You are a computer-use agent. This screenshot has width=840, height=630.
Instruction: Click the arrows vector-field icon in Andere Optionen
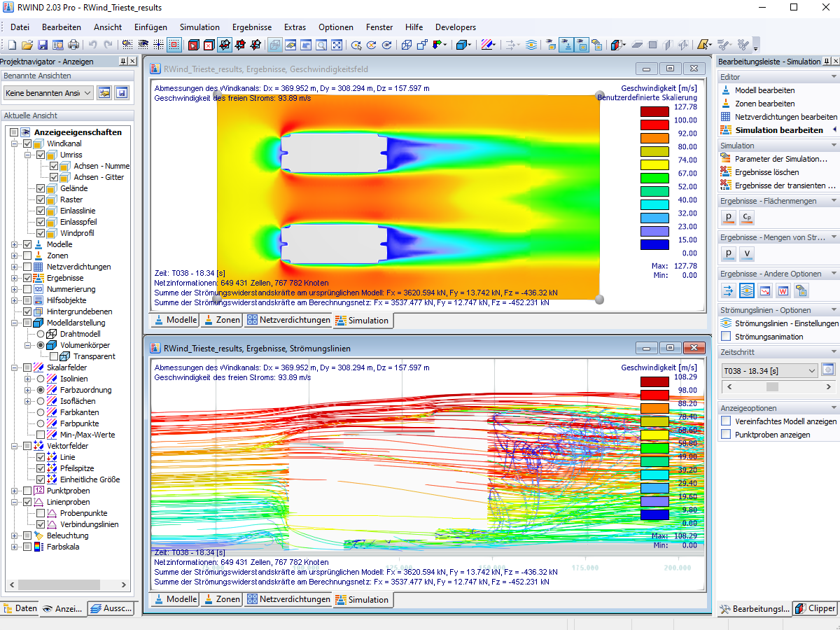pyautogui.click(x=729, y=290)
